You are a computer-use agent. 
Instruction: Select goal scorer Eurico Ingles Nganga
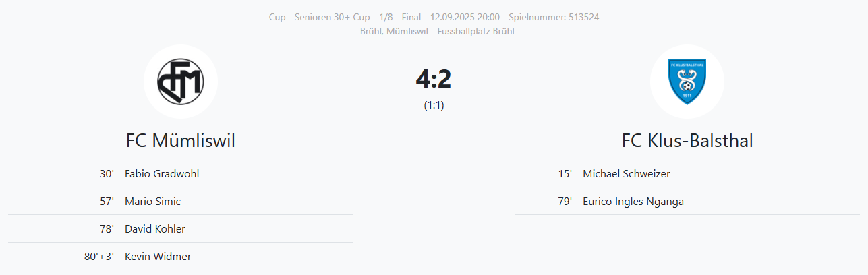pyautogui.click(x=633, y=202)
